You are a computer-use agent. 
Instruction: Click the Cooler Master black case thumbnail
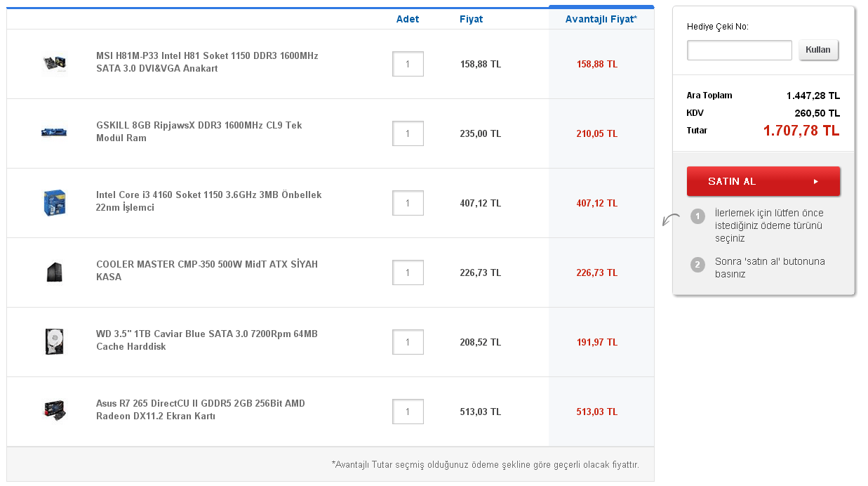(x=54, y=272)
